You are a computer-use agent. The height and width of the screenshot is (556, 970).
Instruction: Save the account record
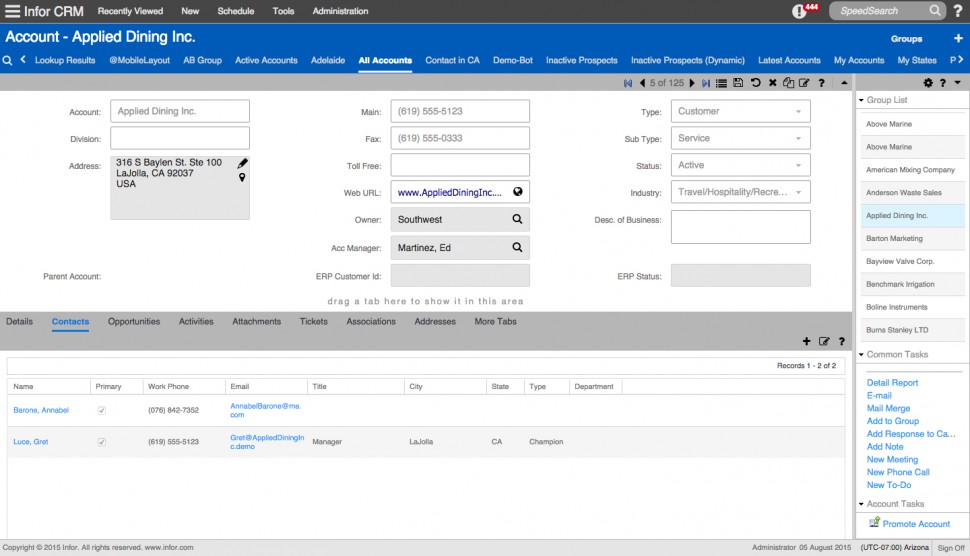pyautogui.click(x=738, y=82)
